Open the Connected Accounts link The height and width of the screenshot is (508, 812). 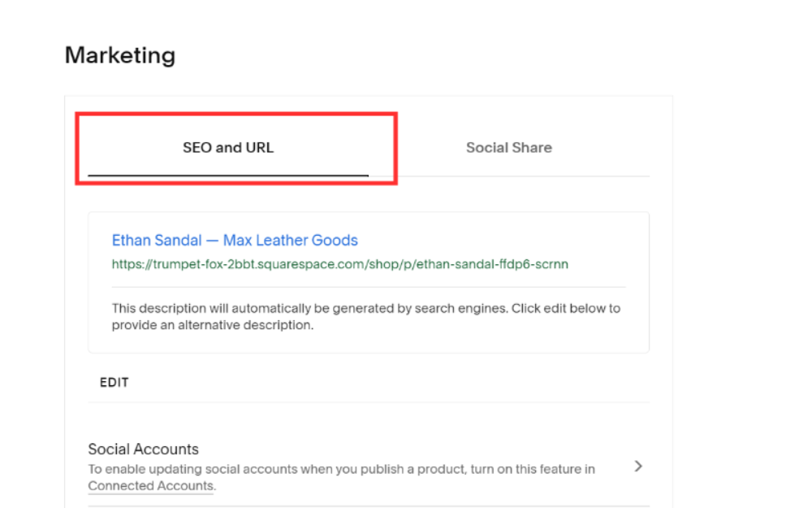pyautogui.click(x=150, y=486)
